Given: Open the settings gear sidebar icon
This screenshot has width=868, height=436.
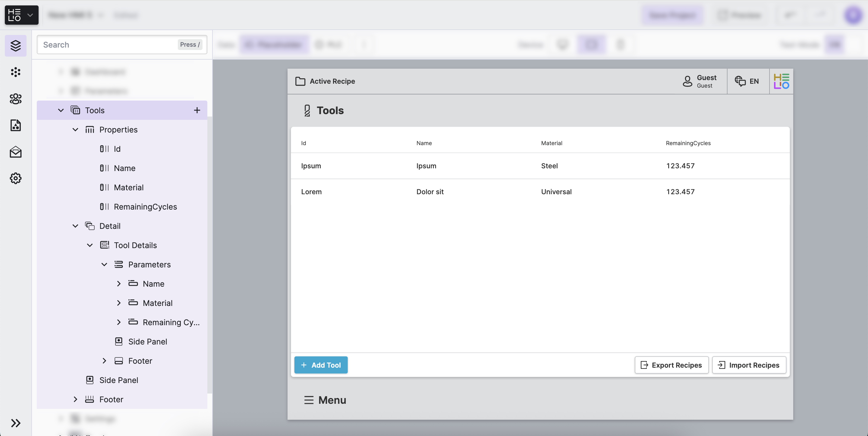Looking at the screenshot, I should point(15,178).
